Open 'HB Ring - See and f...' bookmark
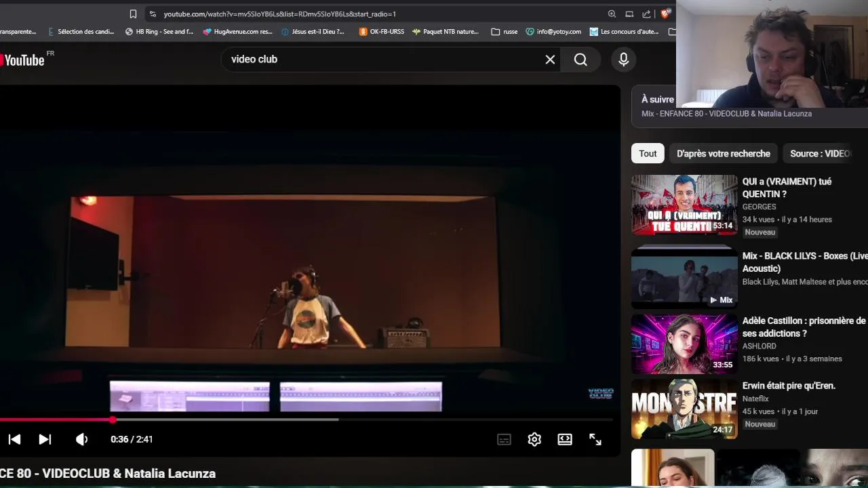The width and height of the screenshot is (868, 488). pyautogui.click(x=159, y=31)
